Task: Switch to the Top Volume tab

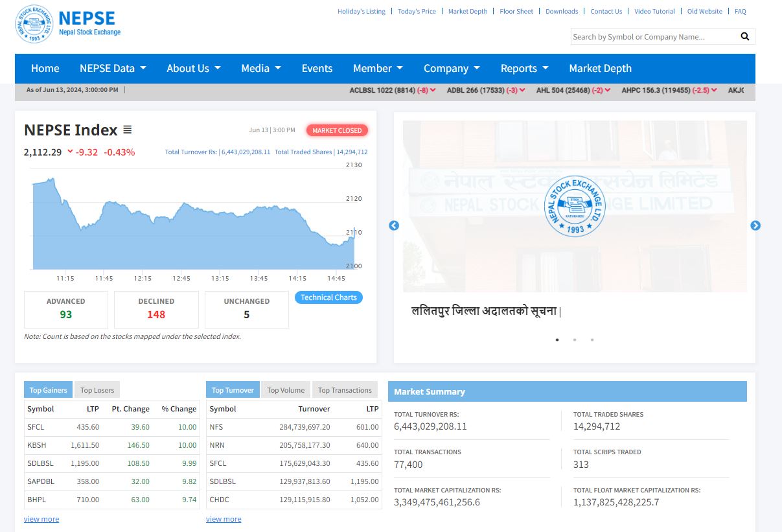Action: click(x=286, y=390)
